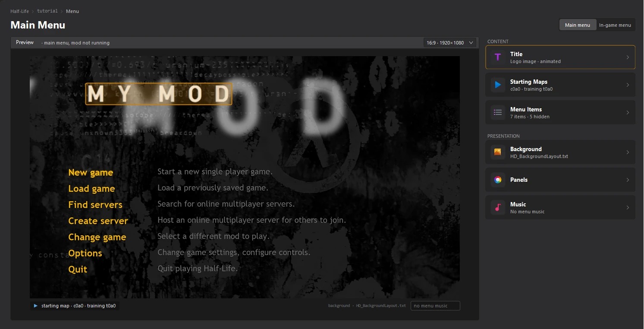Click 'c0a0 · training t0a0' in Starting Maps card
644x329 pixels.
click(x=531, y=89)
